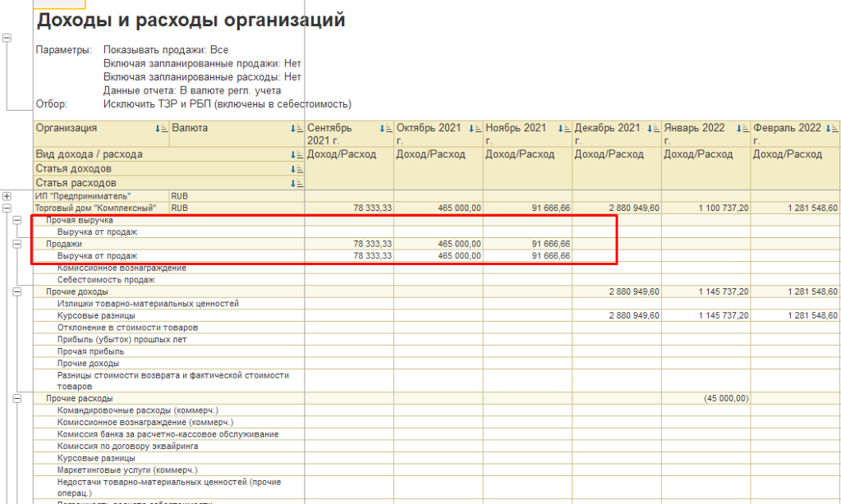Click sort icon in Статья расходов row

pyautogui.click(x=296, y=183)
